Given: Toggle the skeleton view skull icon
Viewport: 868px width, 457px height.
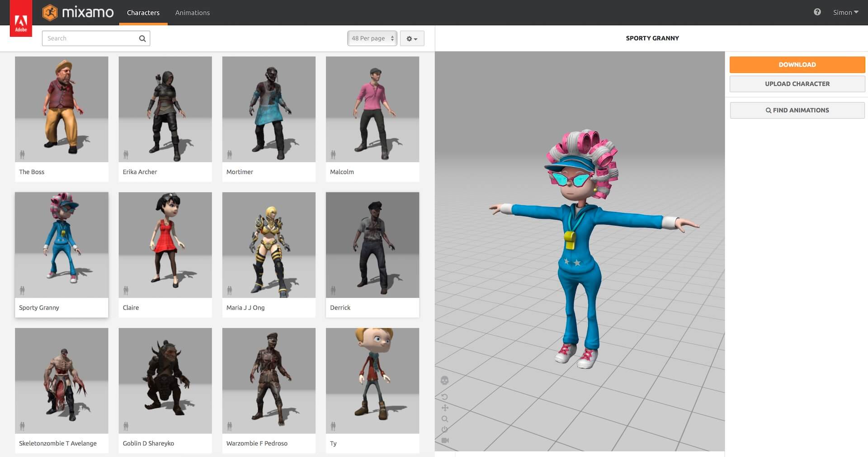Looking at the screenshot, I should [444, 381].
